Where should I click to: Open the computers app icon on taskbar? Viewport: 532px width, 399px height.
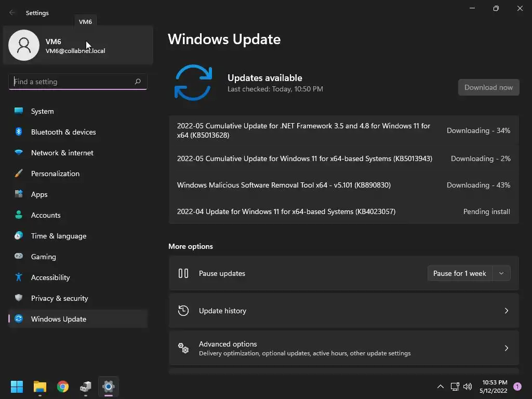pos(86,387)
